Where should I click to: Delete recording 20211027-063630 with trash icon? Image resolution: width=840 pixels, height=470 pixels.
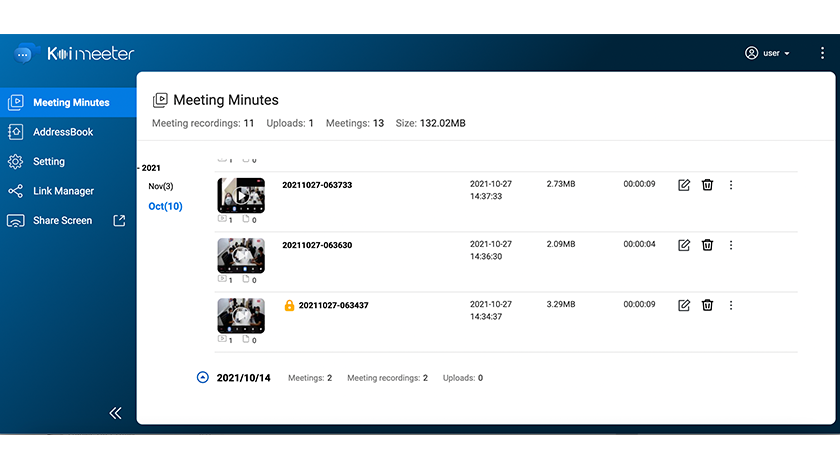707,245
